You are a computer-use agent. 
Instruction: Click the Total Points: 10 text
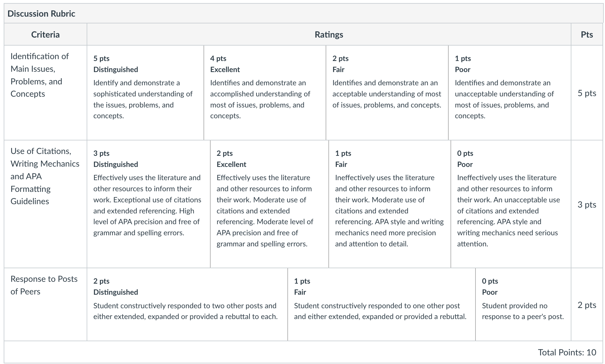pyautogui.click(x=567, y=352)
